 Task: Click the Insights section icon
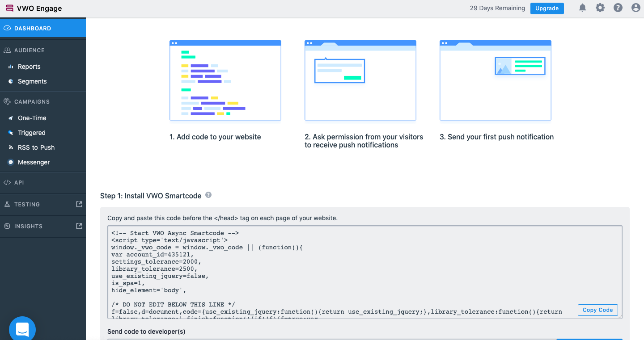click(x=7, y=226)
